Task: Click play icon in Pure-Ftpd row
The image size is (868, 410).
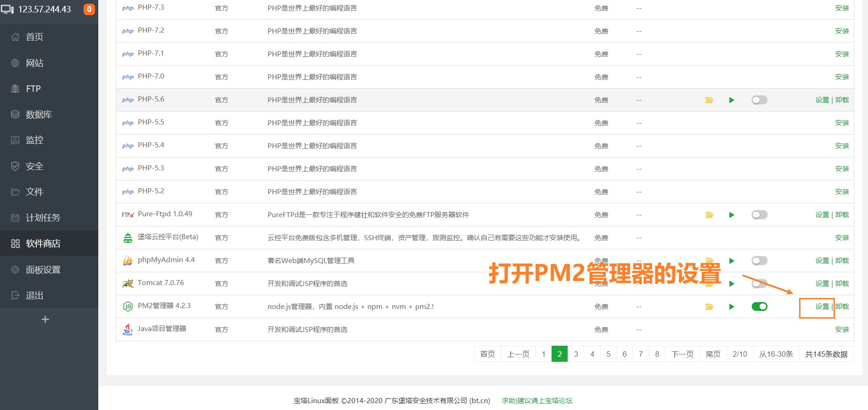Action: coord(732,215)
